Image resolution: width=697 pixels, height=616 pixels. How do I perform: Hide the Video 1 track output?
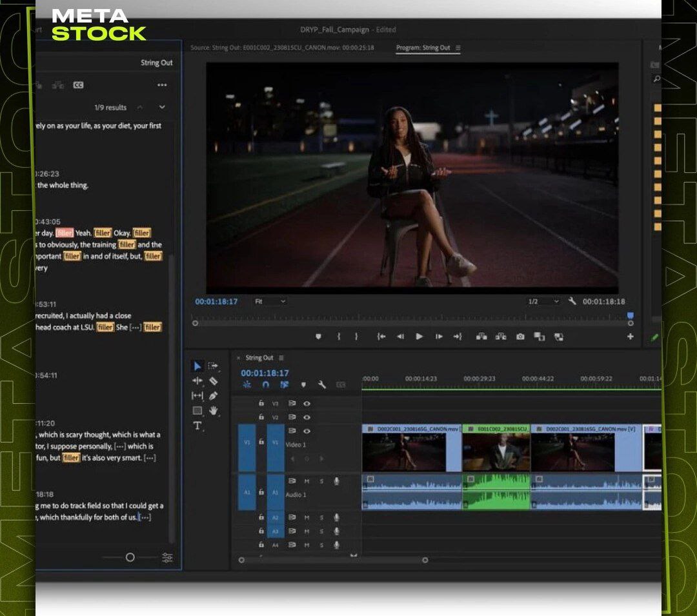point(307,431)
